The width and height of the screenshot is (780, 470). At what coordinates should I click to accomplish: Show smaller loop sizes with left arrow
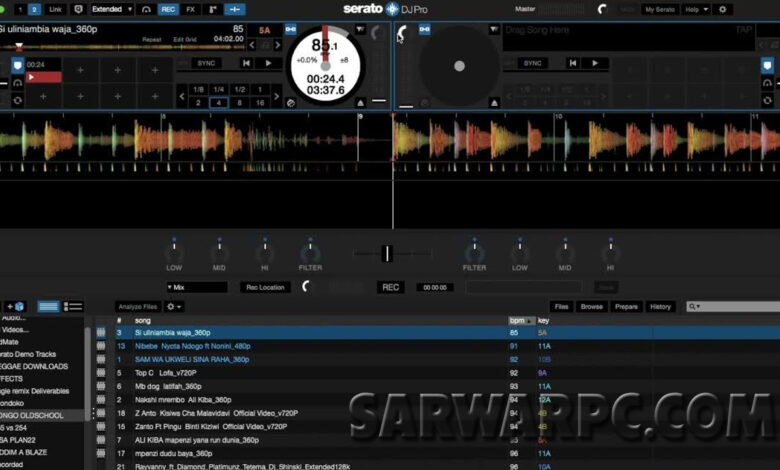coord(182,96)
